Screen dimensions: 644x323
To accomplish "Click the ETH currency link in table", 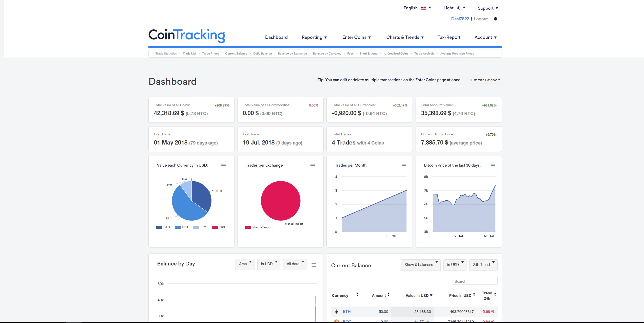I will [347, 312].
